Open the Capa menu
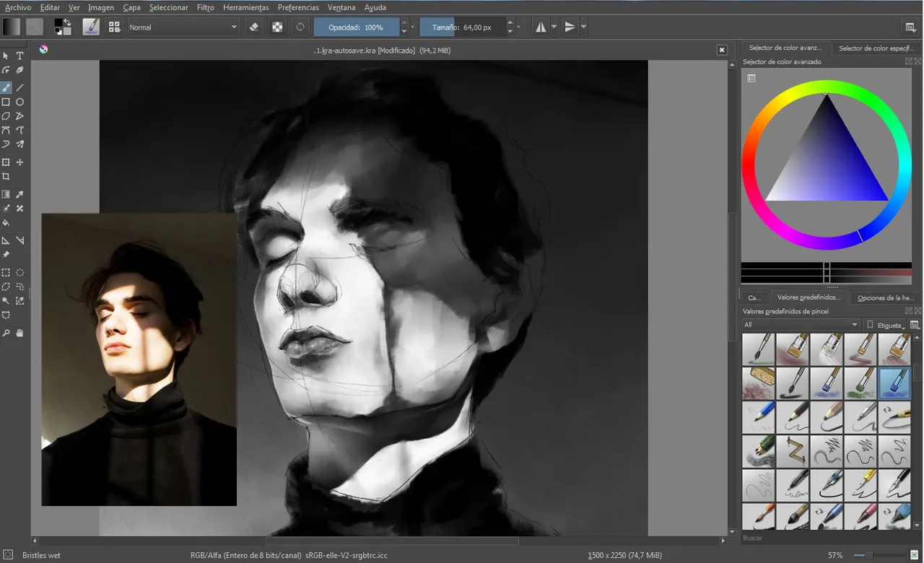Screen dimensions: 924x563 [x=131, y=7]
